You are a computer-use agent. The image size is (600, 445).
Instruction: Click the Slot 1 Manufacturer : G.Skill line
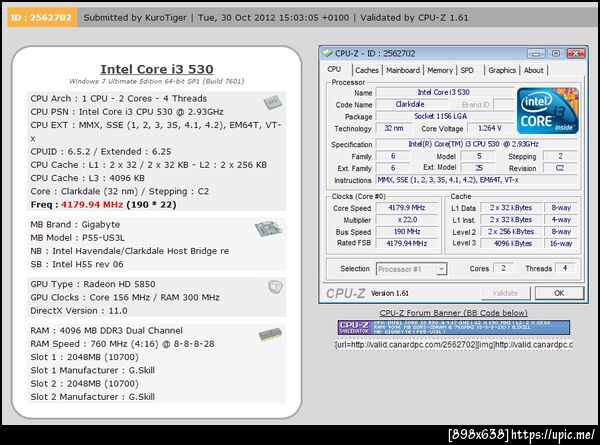pyautogui.click(x=93, y=370)
